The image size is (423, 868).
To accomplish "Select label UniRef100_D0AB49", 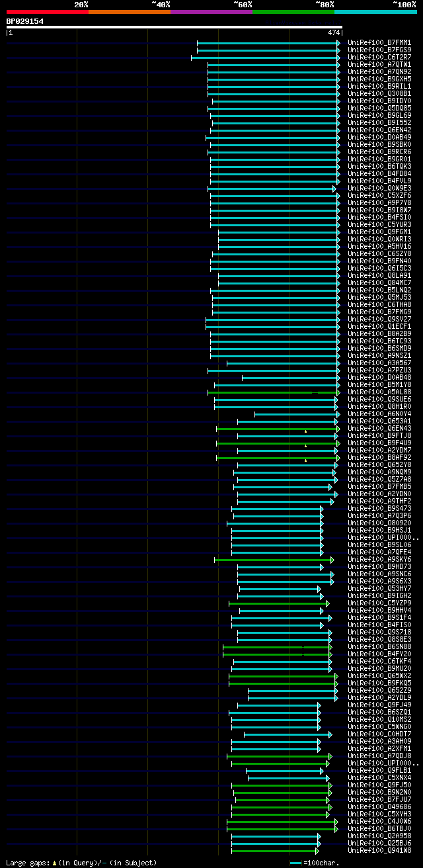I will 379,137.
